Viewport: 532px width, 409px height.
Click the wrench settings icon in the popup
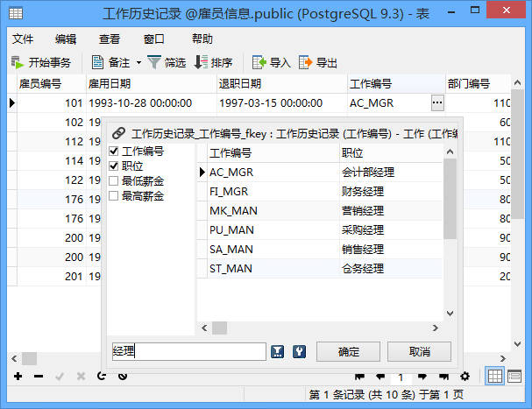[299, 352]
